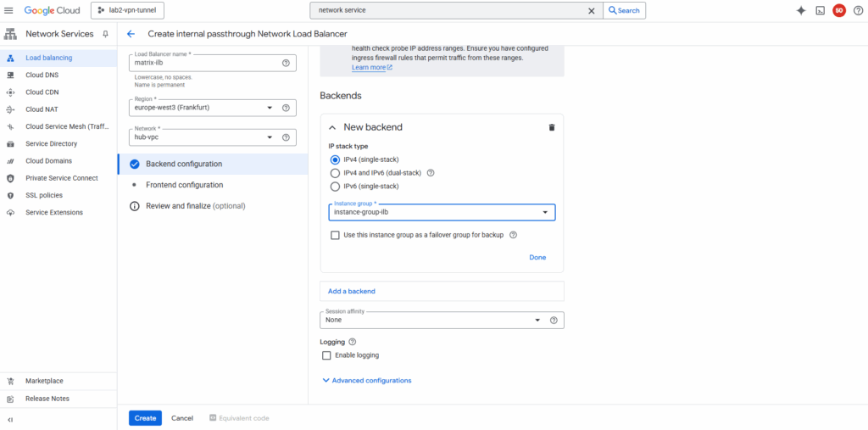Click help icon beside Session affinity
The width and height of the screenshot is (868, 430).
(554, 321)
